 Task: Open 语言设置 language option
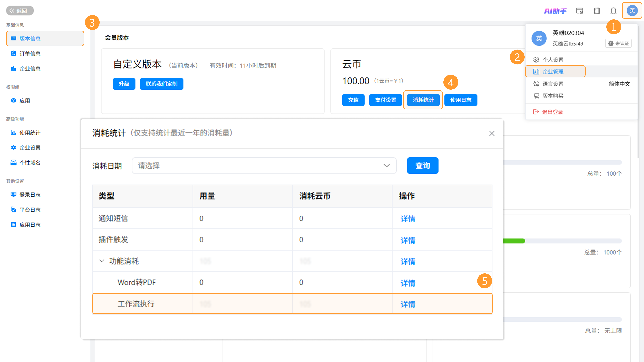(552, 84)
